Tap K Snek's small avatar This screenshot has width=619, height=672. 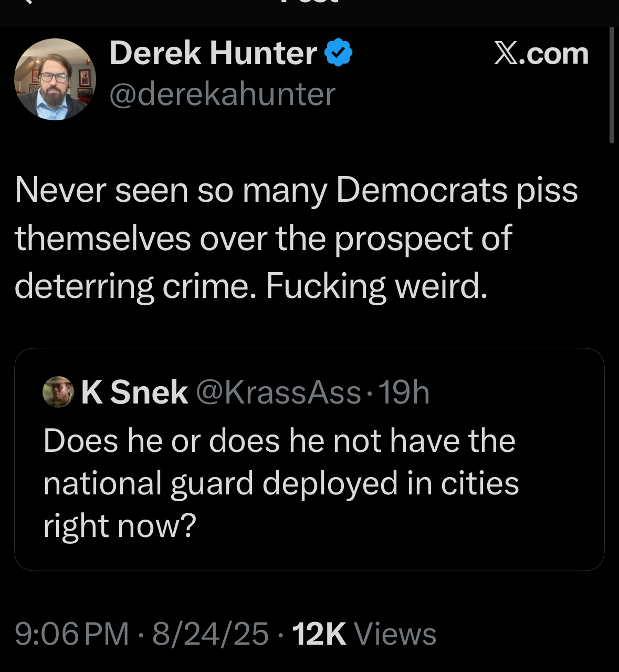[x=58, y=392]
